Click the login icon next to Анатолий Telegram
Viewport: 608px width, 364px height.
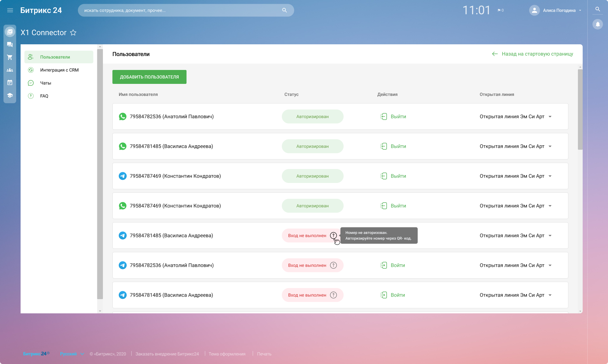(383, 265)
